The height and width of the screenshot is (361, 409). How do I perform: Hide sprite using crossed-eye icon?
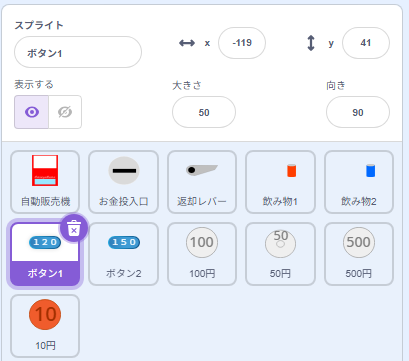click(65, 112)
